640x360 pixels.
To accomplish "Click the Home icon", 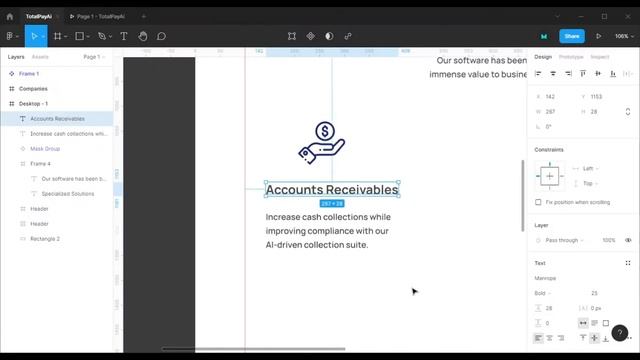I will 10,17.
